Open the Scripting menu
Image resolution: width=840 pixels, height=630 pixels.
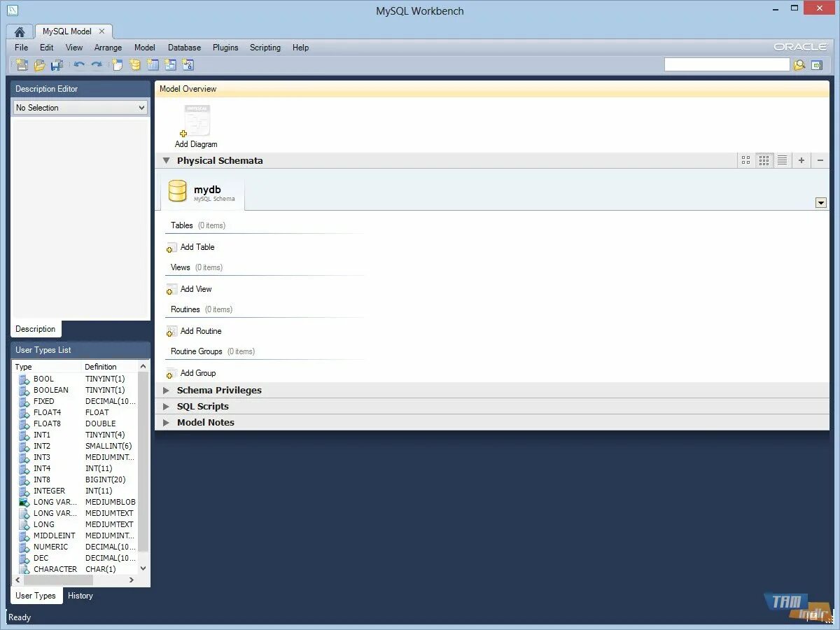point(265,48)
